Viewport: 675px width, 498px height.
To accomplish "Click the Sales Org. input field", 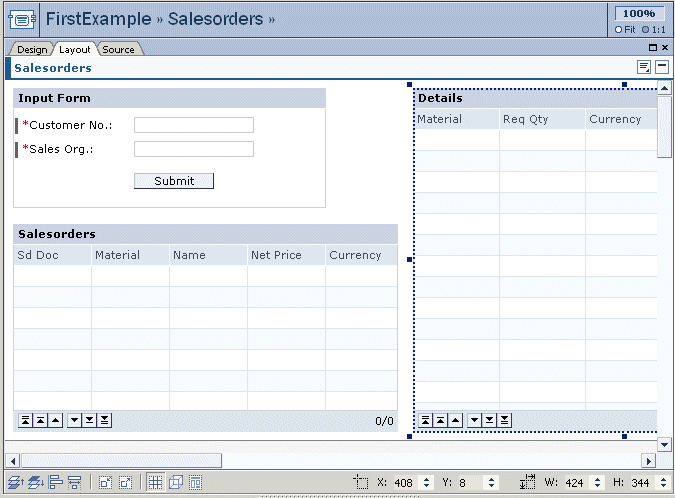I will (194, 149).
